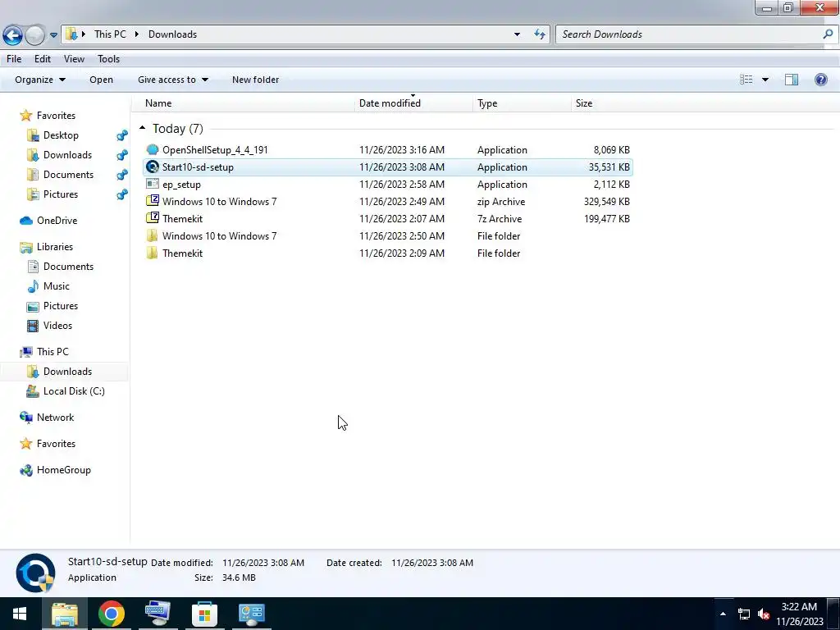Expand the Give access to dropdown
The width and height of the screenshot is (840, 630).
pyautogui.click(x=172, y=80)
